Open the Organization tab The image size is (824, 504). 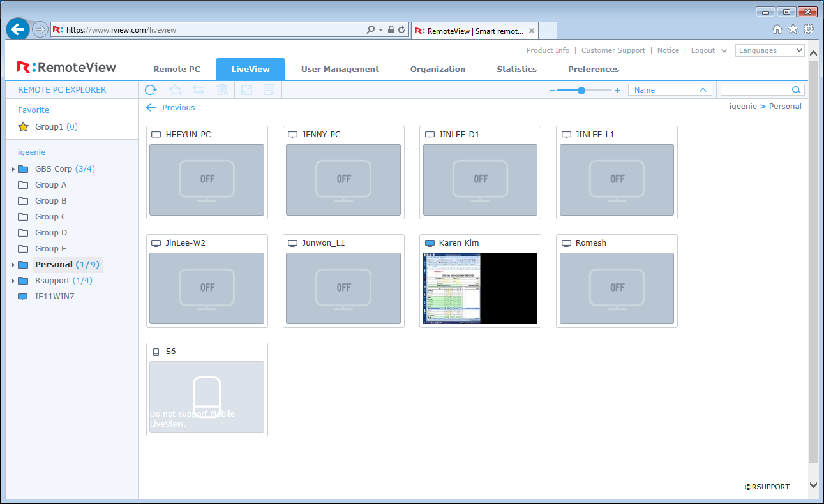(x=438, y=69)
